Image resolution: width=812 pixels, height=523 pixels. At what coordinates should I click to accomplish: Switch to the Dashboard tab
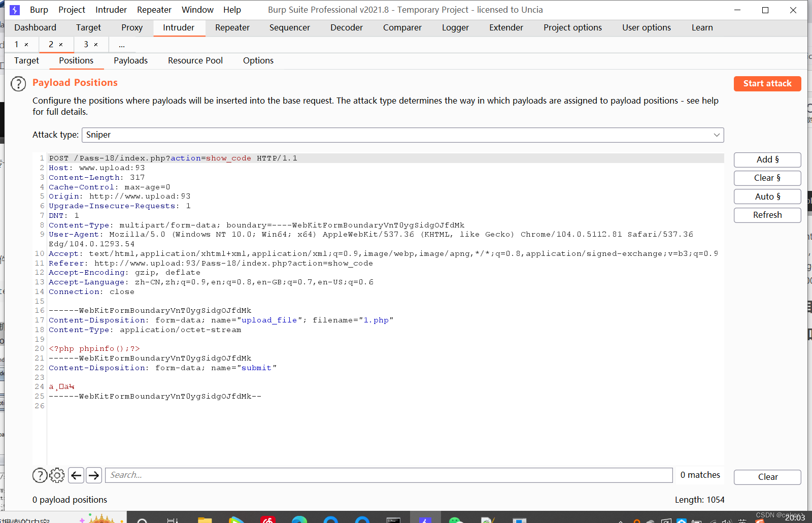[x=35, y=27]
